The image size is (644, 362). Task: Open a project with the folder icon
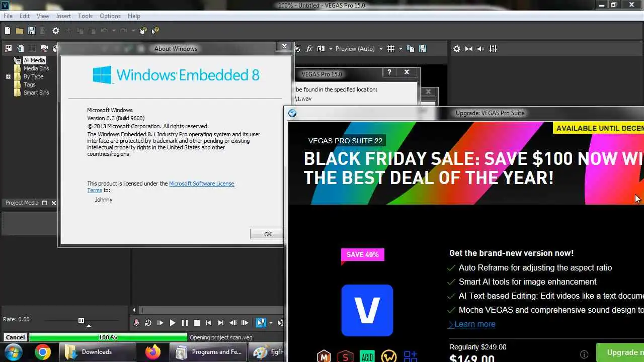click(19, 31)
